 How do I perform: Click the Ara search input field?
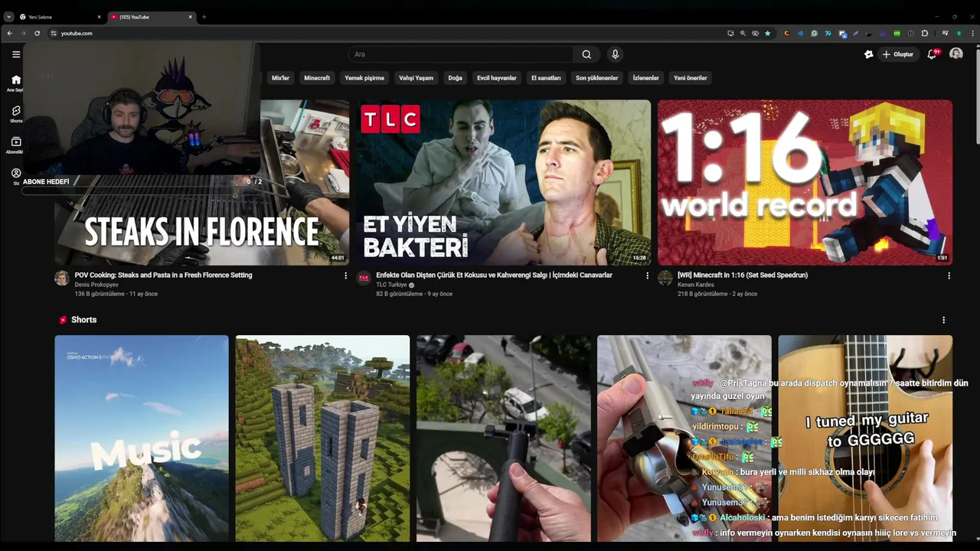[x=461, y=54]
